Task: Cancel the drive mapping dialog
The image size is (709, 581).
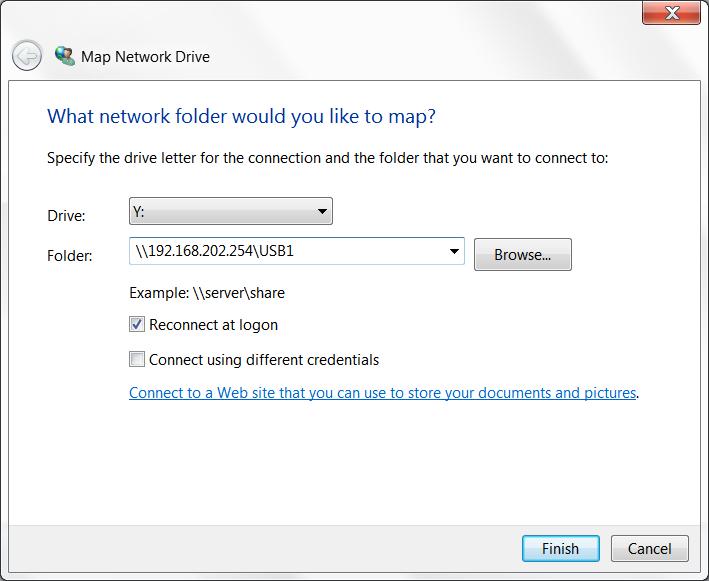Action: pos(649,548)
